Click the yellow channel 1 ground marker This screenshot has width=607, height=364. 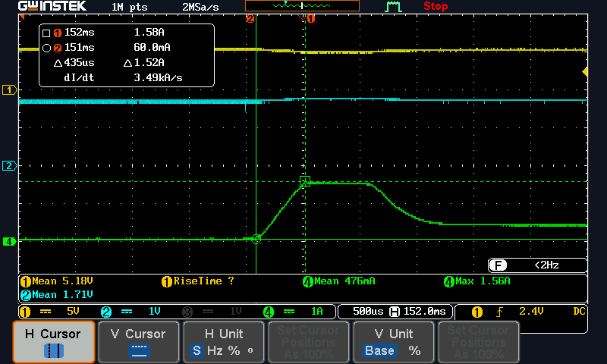click(x=10, y=90)
